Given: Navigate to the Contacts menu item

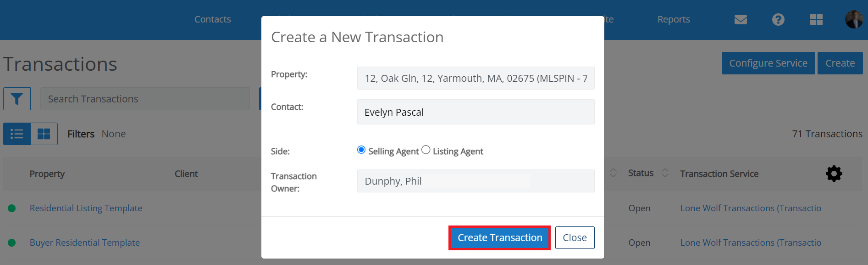Looking at the screenshot, I should (212, 19).
